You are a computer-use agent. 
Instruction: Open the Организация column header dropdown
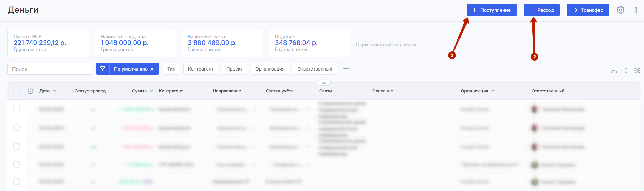tap(493, 91)
